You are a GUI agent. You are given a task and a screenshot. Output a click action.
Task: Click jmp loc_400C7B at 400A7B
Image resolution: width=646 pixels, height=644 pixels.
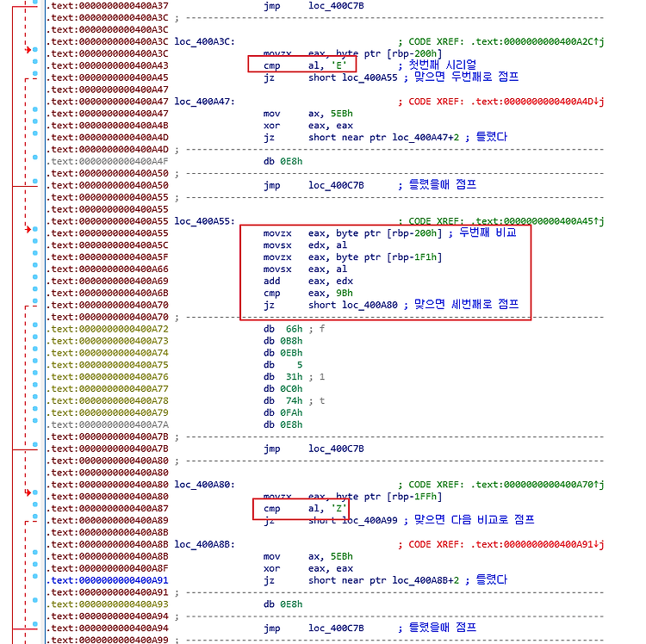(314, 449)
